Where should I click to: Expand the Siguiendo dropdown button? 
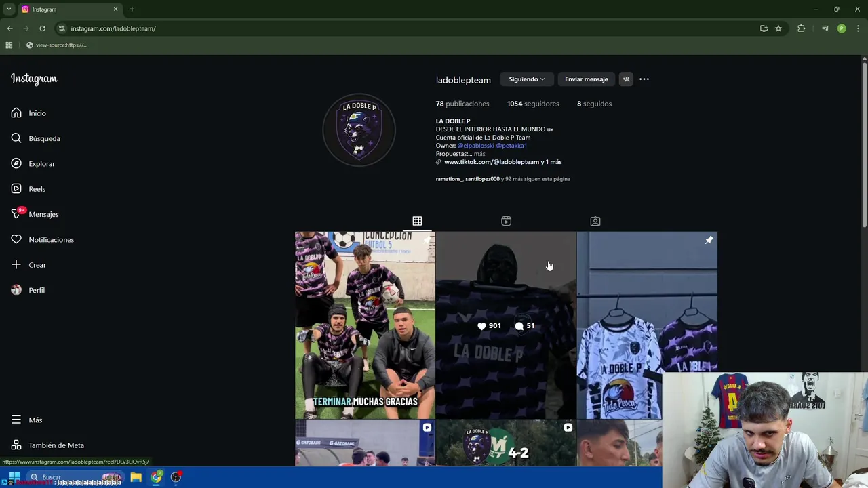coord(527,79)
